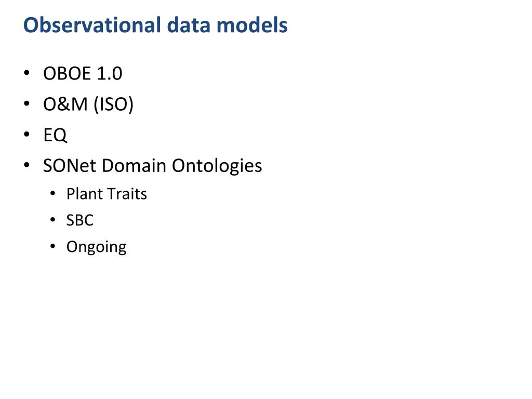Click the "O&M (ISO)" bullet line

point(88,104)
